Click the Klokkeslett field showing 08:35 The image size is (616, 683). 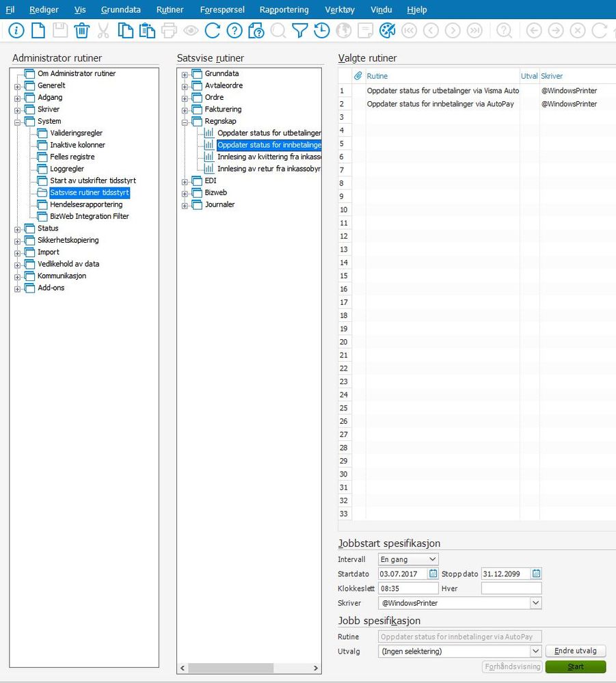coord(408,589)
